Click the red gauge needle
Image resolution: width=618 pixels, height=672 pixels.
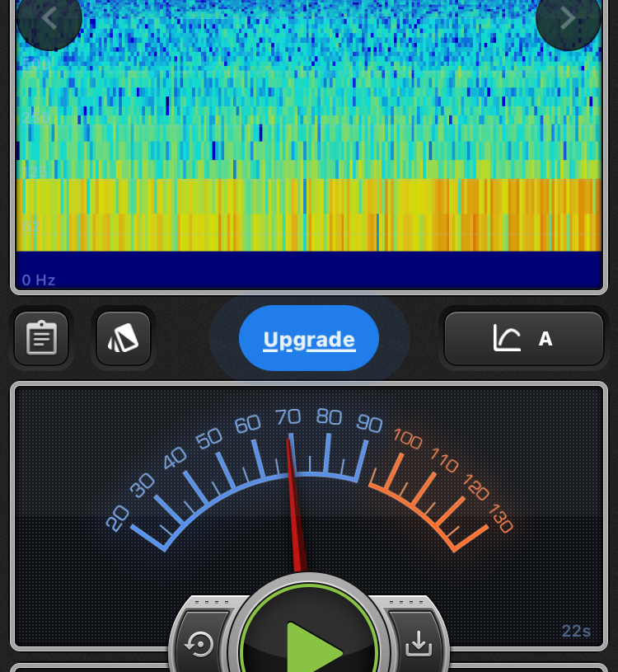click(x=294, y=503)
